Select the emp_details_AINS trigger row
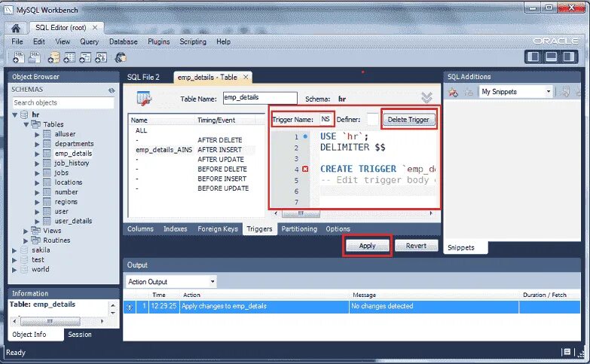This screenshot has height=364, width=590. [x=192, y=150]
